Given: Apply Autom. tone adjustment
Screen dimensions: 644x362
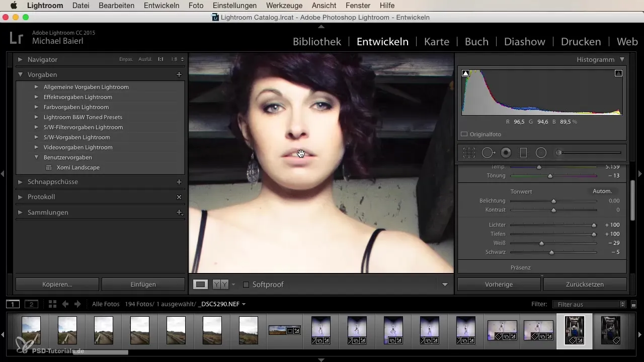Looking at the screenshot, I should point(602,191).
